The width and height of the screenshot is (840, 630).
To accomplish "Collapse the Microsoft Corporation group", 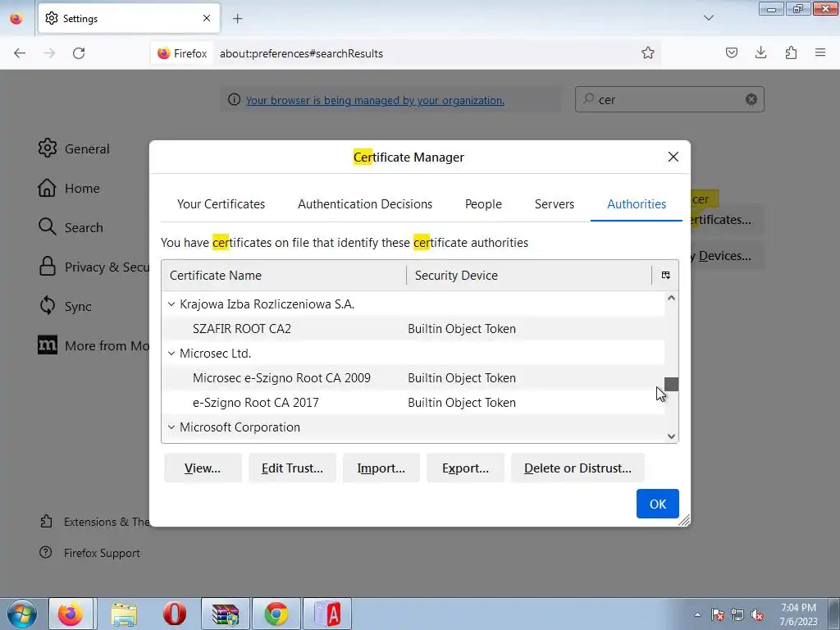I will click(x=171, y=427).
